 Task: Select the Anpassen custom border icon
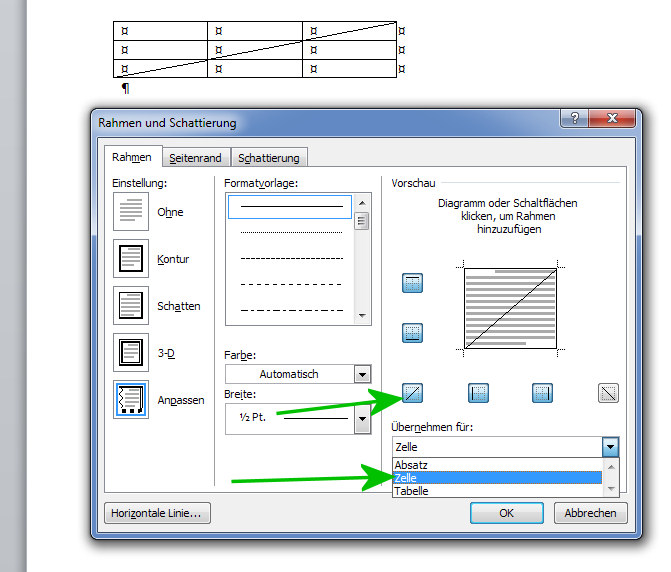[131, 400]
